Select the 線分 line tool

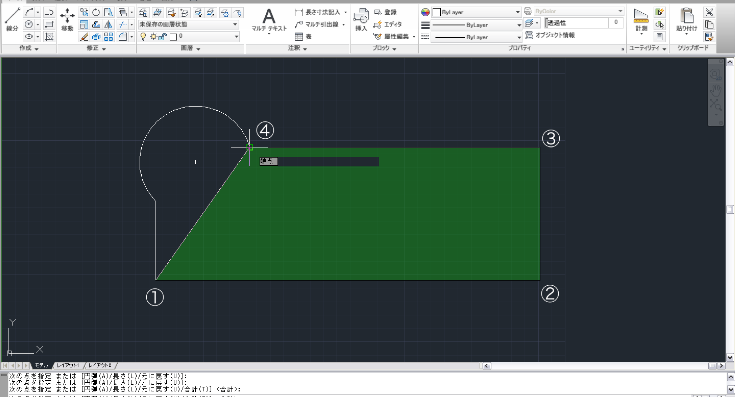click(12, 20)
